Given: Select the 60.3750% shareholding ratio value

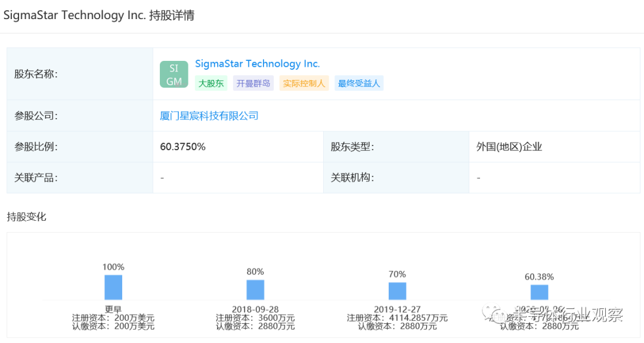Looking at the screenshot, I should pos(183,147).
